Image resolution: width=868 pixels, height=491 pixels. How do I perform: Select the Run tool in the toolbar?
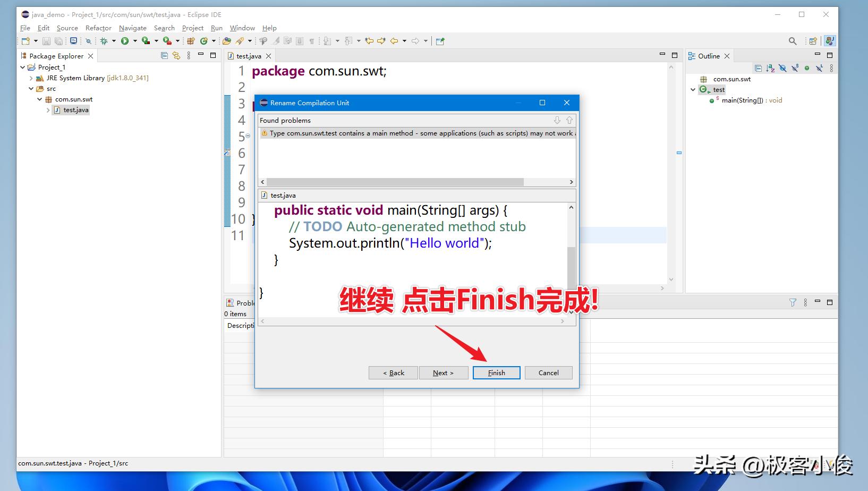(x=124, y=40)
